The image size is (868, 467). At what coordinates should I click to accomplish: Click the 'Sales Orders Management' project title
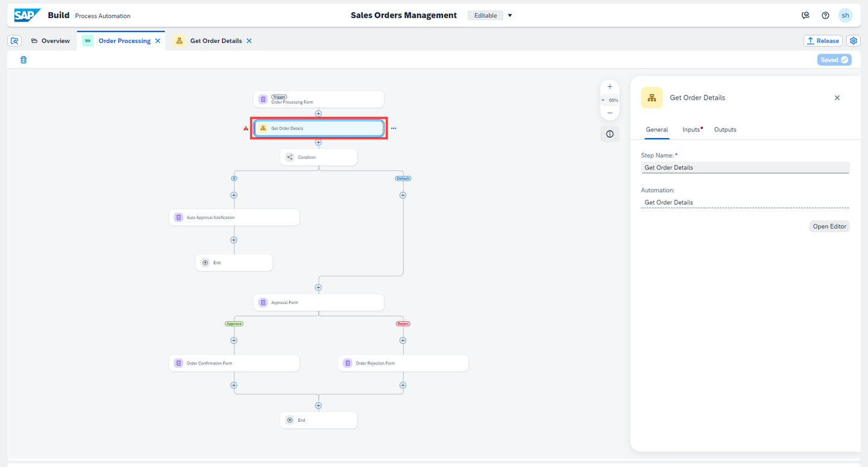[x=404, y=15]
